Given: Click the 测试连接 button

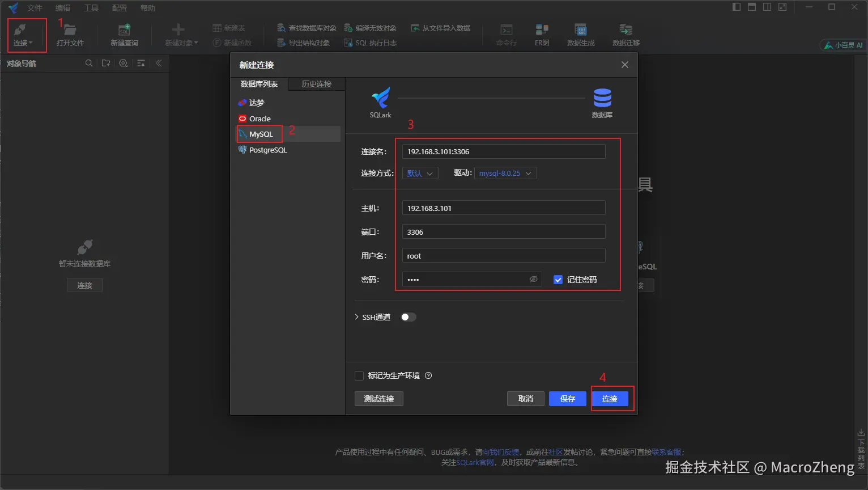Looking at the screenshot, I should 378,399.
